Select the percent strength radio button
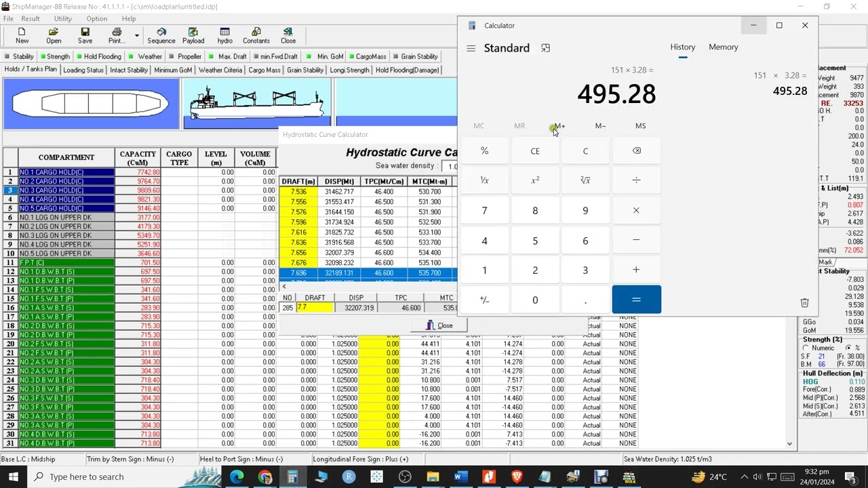Screen dimensions: 868x488 (848, 348)
